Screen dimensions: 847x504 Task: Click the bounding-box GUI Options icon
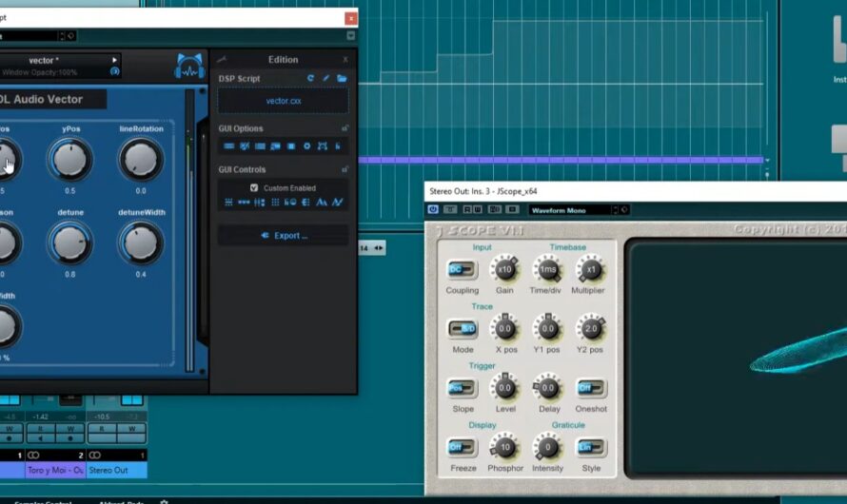(323, 146)
